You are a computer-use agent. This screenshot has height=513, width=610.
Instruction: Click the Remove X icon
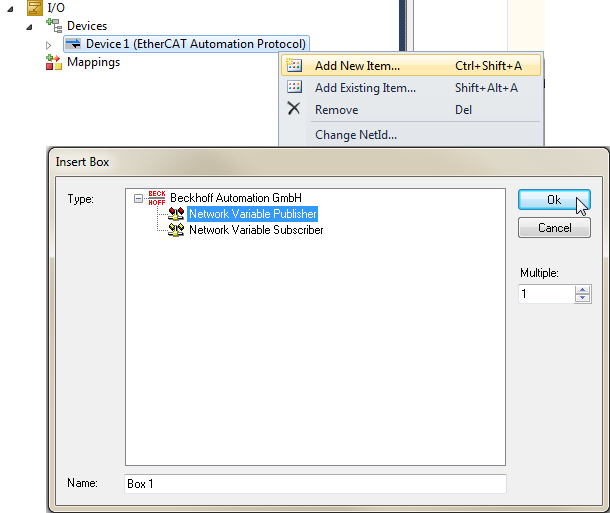pos(294,109)
